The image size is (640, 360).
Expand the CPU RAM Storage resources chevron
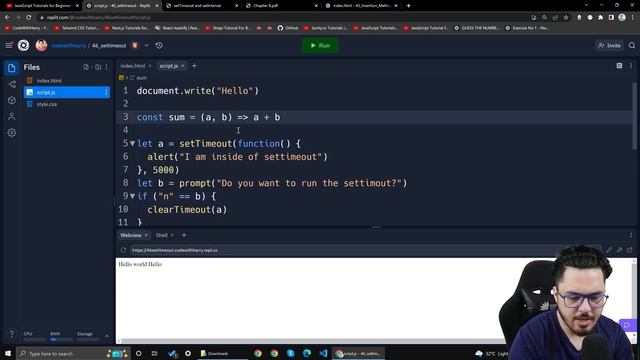tap(107, 336)
